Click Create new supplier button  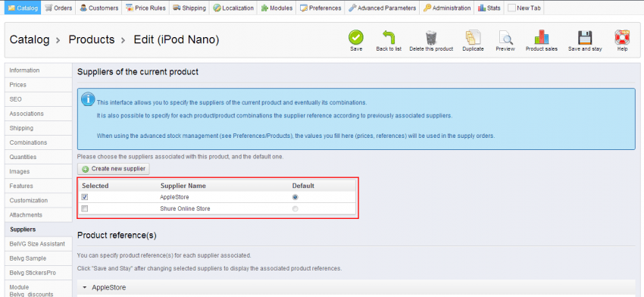(114, 169)
